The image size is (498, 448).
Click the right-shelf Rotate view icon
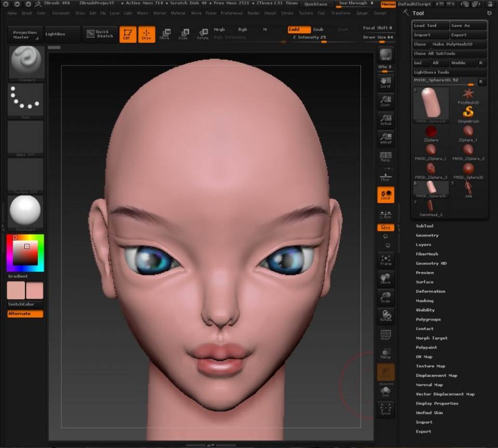tap(385, 316)
